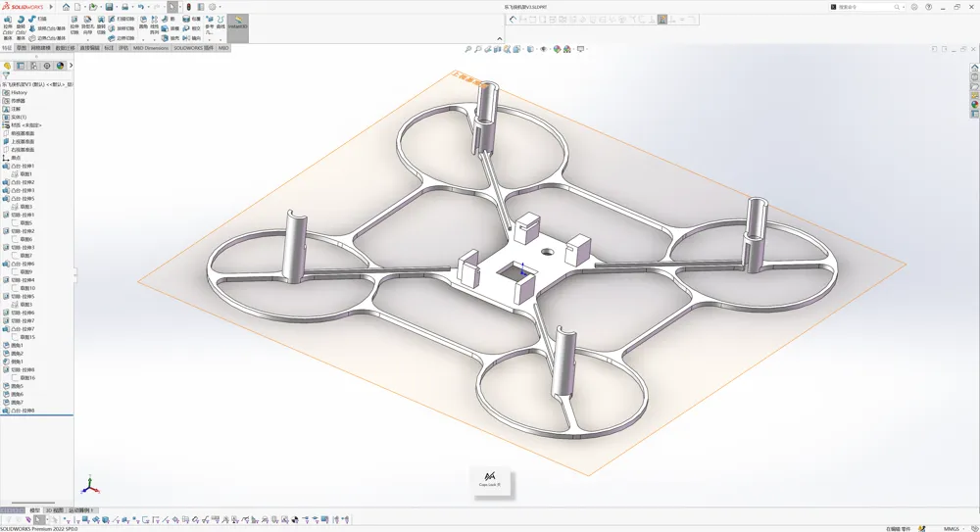Toggle the filter edges selection filter
The height and width of the screenshot is (532, 980).
coord(76,519)
